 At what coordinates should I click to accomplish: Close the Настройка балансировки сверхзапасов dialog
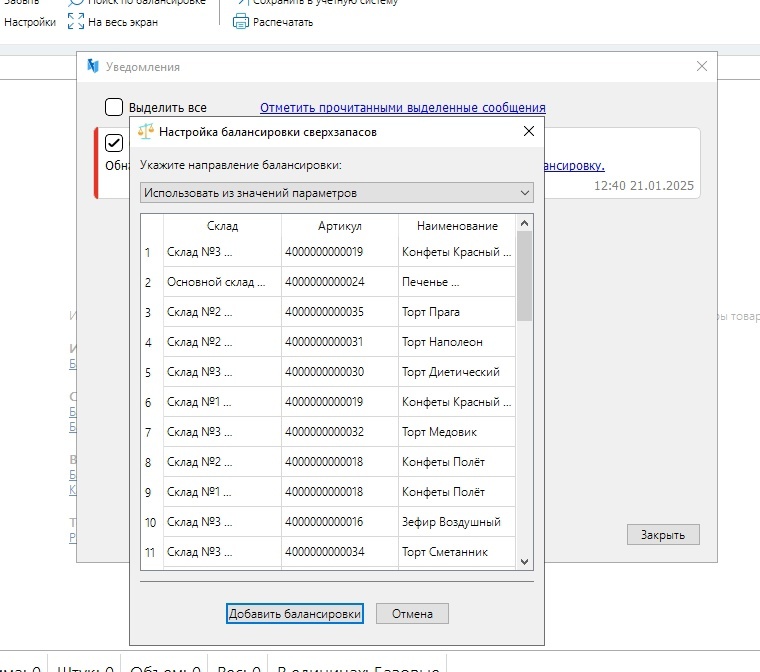[x=529, y=131]
